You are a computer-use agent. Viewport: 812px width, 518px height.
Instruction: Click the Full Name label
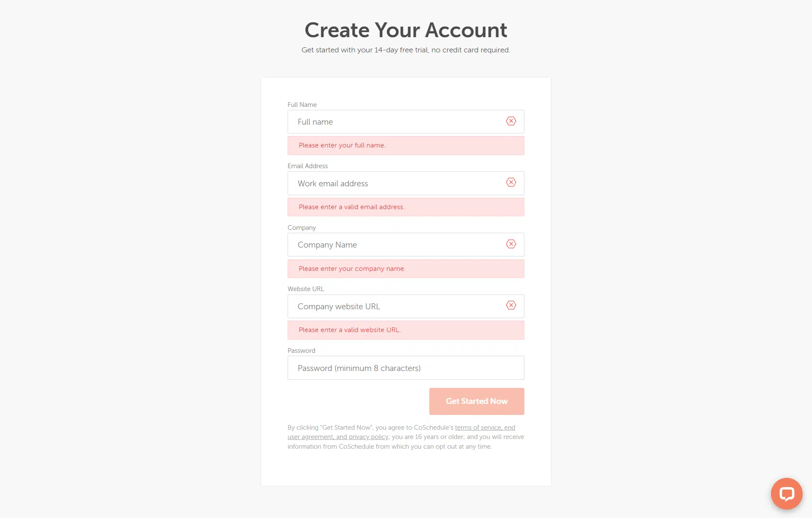point(302,105)
